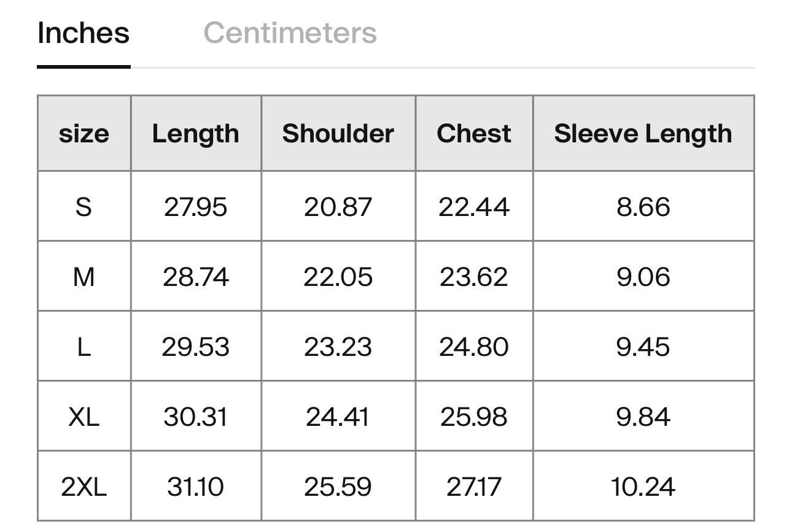792x532 pixels.
Task: Select the S size row label
Action: (84, 207)
